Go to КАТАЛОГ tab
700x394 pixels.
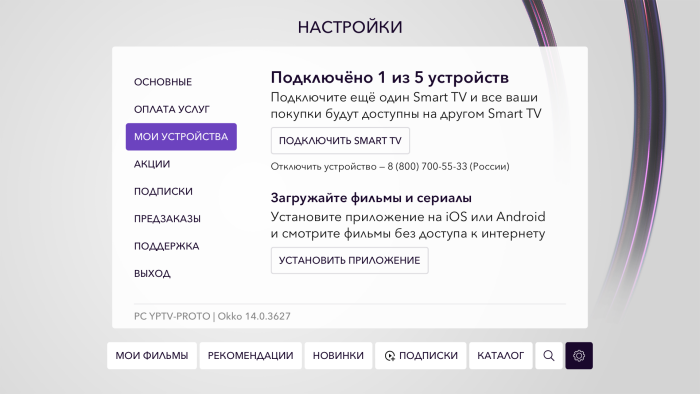500,356
